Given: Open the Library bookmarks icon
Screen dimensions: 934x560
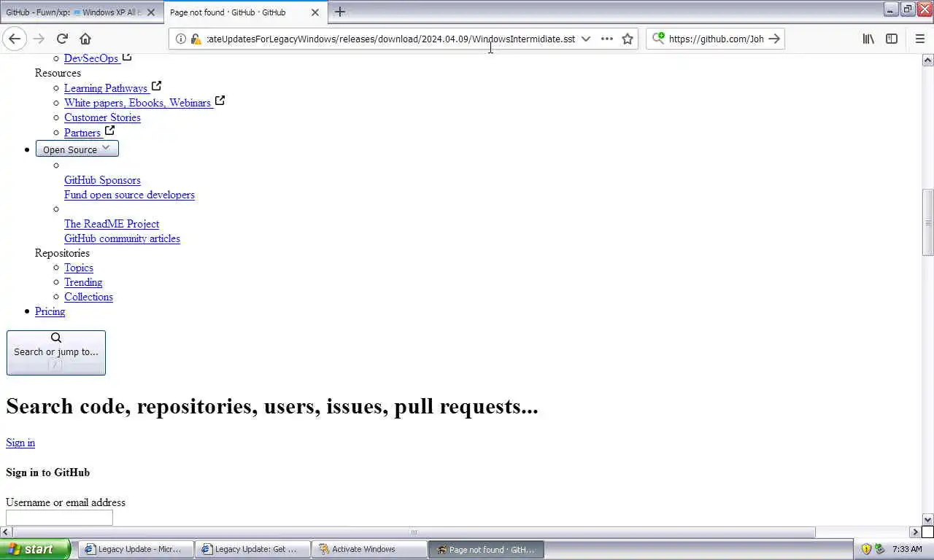Looking at the screenshot, I should coord(868,39).
